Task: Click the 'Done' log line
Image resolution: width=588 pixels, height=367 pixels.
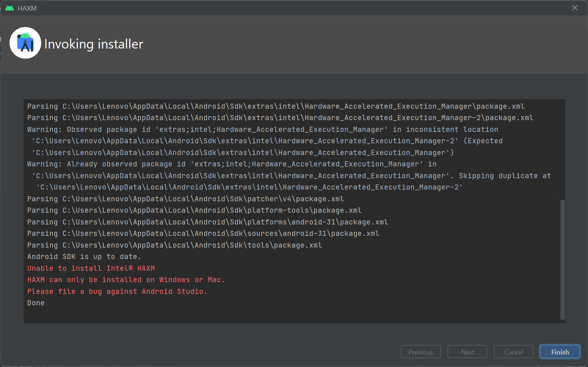Action: [x=36, y=303]
